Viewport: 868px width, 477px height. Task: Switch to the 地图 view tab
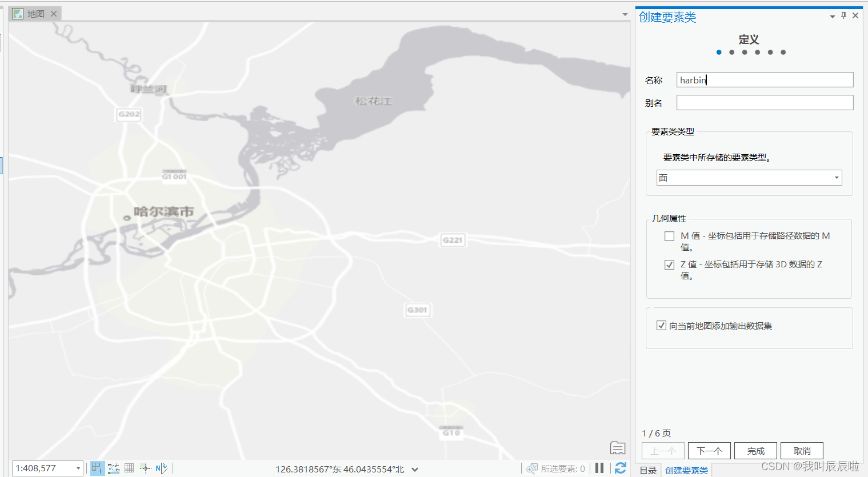35,14
